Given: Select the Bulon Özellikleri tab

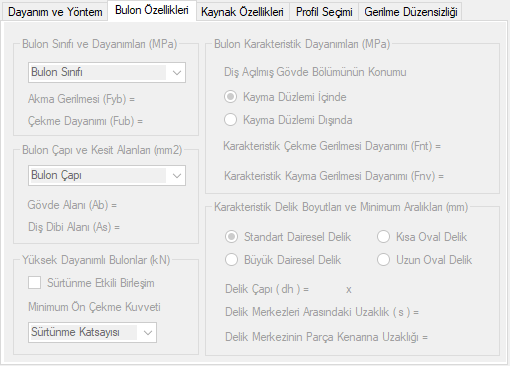Looking at the screenshot, I should (x=152, y=10).
